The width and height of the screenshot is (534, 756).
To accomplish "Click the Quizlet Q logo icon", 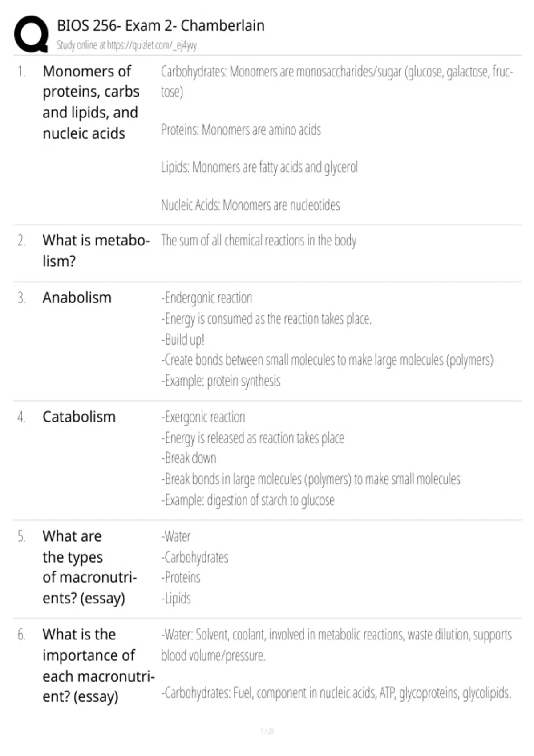I will pyautogui.click(x=31, y=34).
